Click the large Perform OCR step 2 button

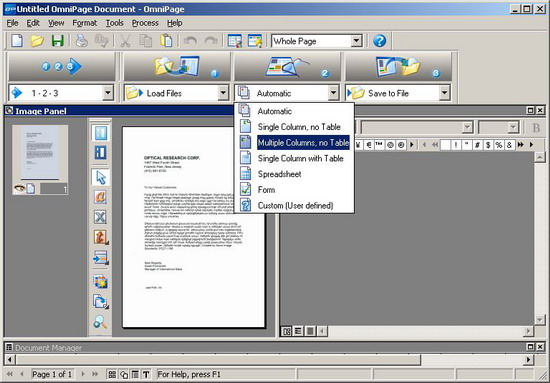pos(287,67)
